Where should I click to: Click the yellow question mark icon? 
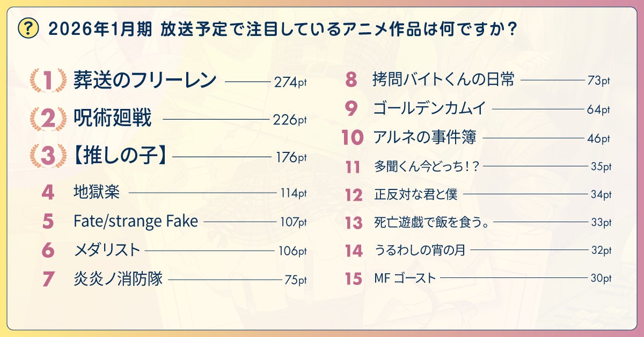click(28, 28)
